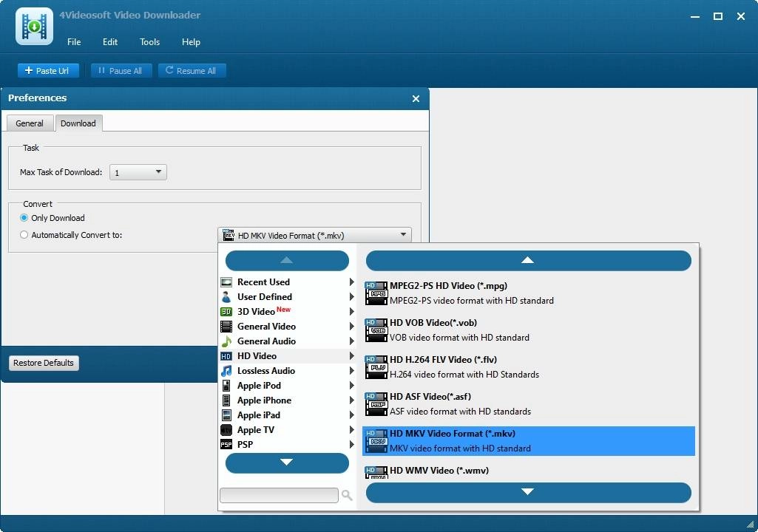Click the search magnifier icon in profile list

tap(347, 495)
